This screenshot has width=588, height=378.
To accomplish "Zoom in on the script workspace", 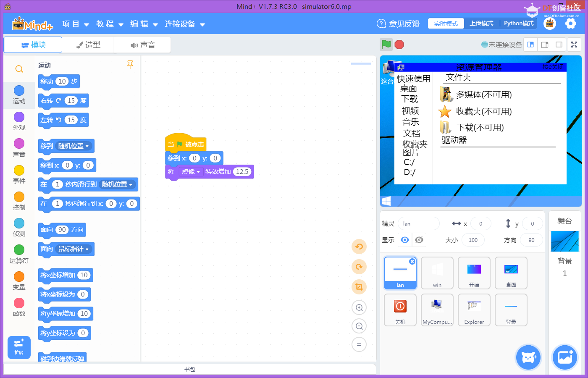I will coord(359,307).
